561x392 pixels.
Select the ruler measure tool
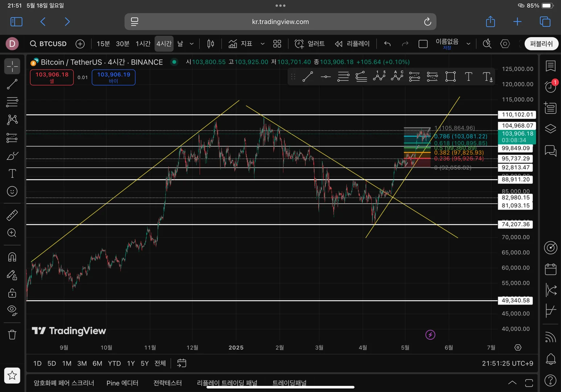[12, 215]
